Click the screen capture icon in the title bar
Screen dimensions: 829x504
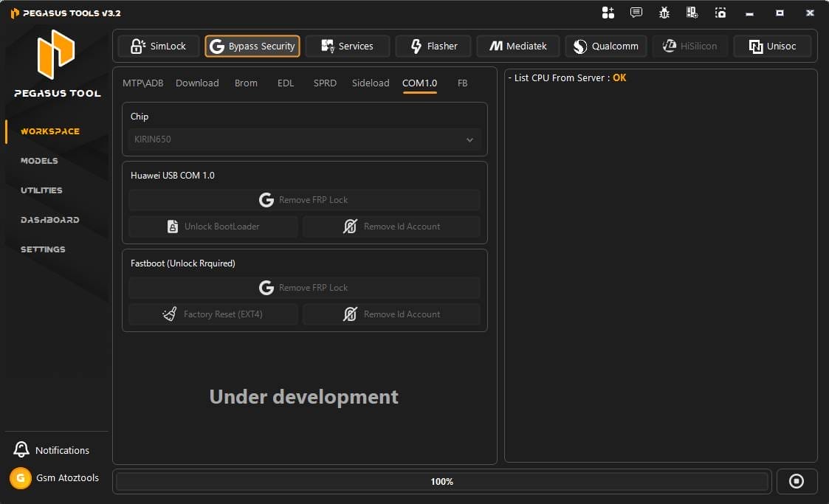(720, 13)
